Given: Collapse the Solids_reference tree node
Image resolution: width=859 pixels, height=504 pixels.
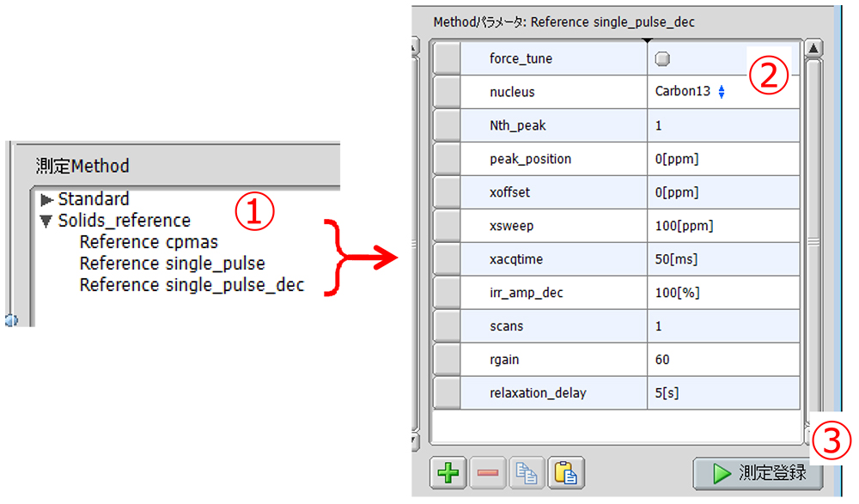Looking at the screenshot, I should 47,221.
